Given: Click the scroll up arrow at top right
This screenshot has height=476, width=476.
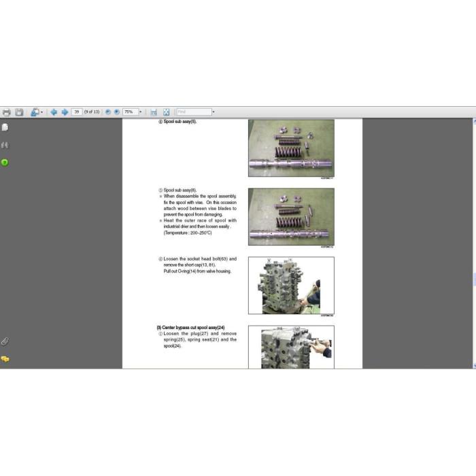Looking at the screenshot, I should point(474,121).
